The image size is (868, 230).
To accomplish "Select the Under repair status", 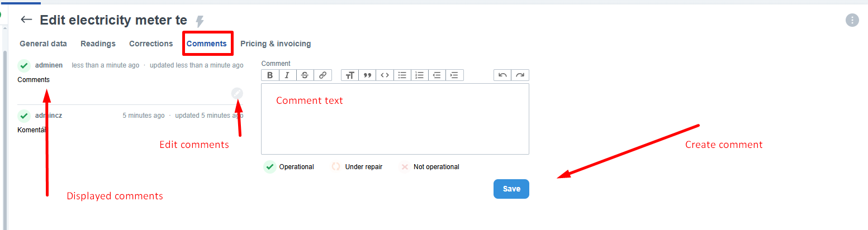I will (x=336, y=167).
